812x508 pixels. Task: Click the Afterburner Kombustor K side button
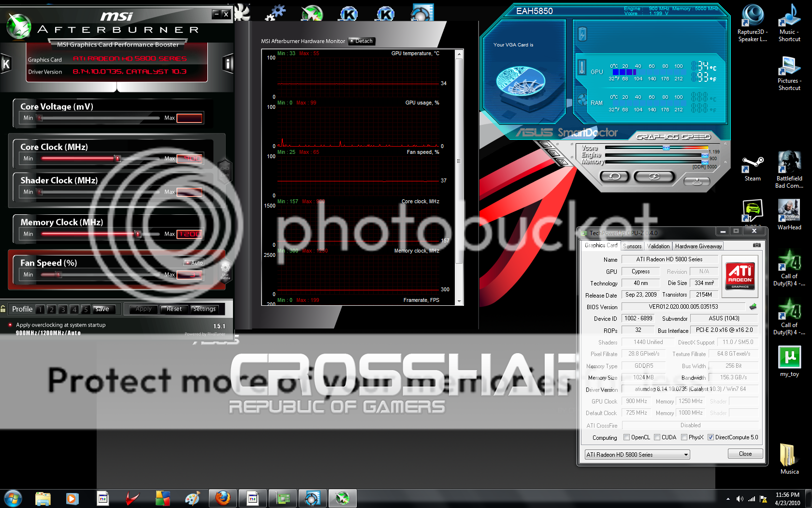click(x=6, y=64)
